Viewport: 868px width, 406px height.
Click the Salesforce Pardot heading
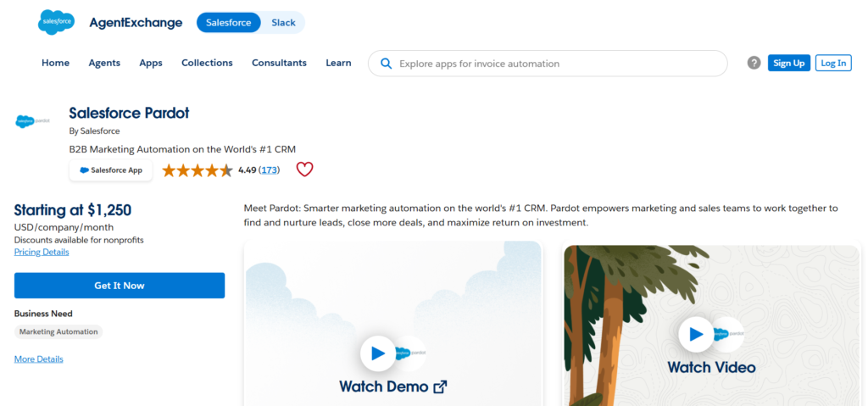pyautogui.click(x=129, y=113)
